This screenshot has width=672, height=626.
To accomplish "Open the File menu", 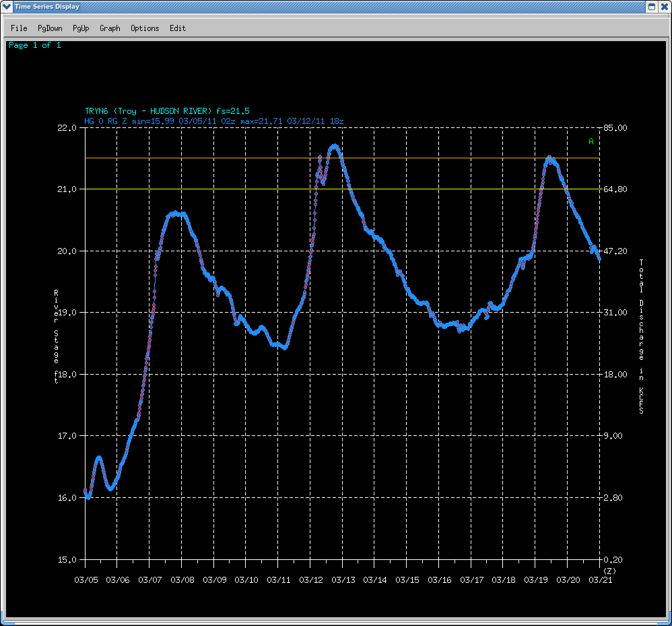I will click(x=19, y=28).
